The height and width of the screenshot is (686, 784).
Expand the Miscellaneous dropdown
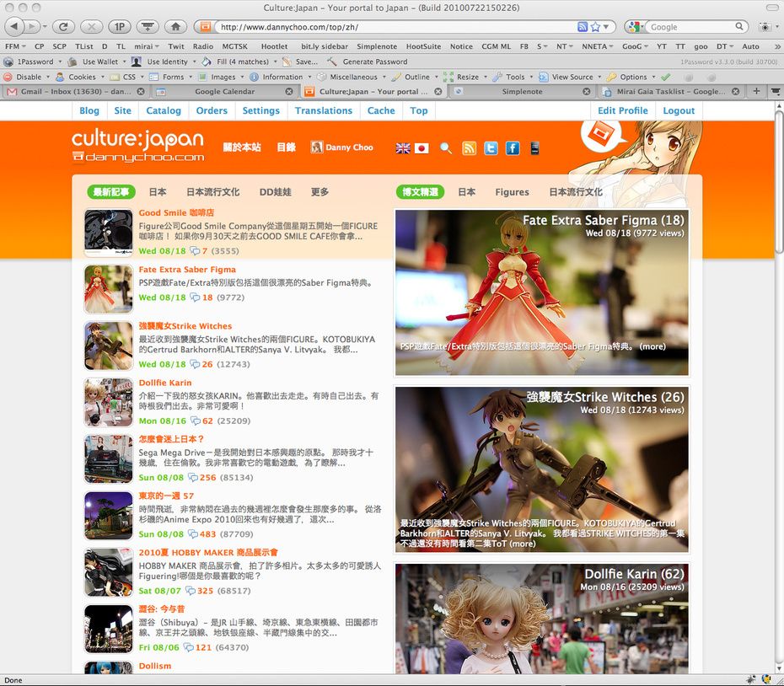[351, 77]
